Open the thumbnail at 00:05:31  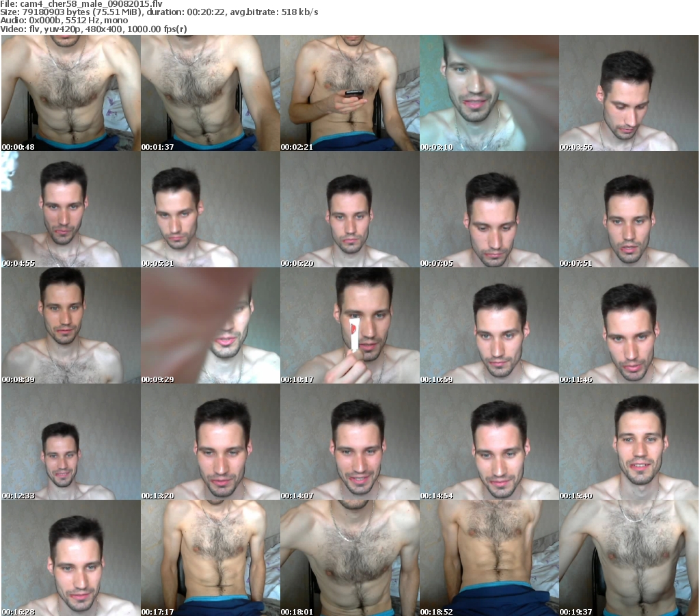pos(211,209)
